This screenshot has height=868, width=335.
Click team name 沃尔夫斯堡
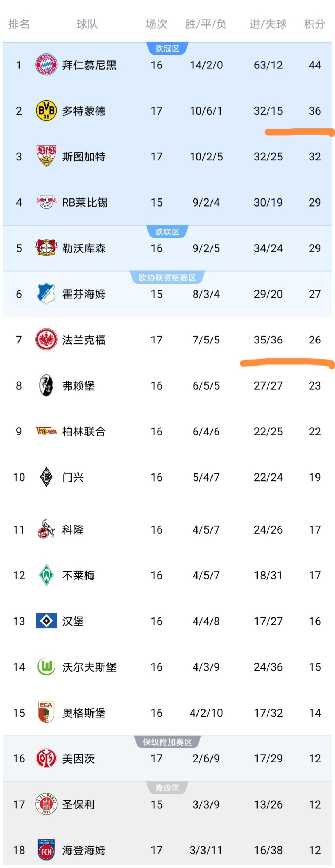(x=89, y=667)
